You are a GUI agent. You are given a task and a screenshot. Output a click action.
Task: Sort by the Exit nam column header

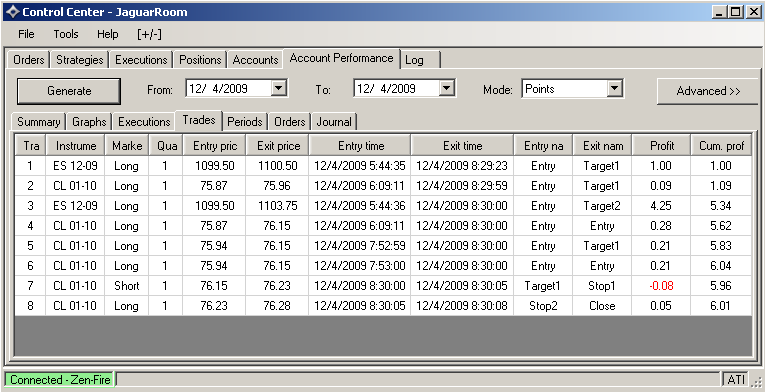tap(603, 145)
